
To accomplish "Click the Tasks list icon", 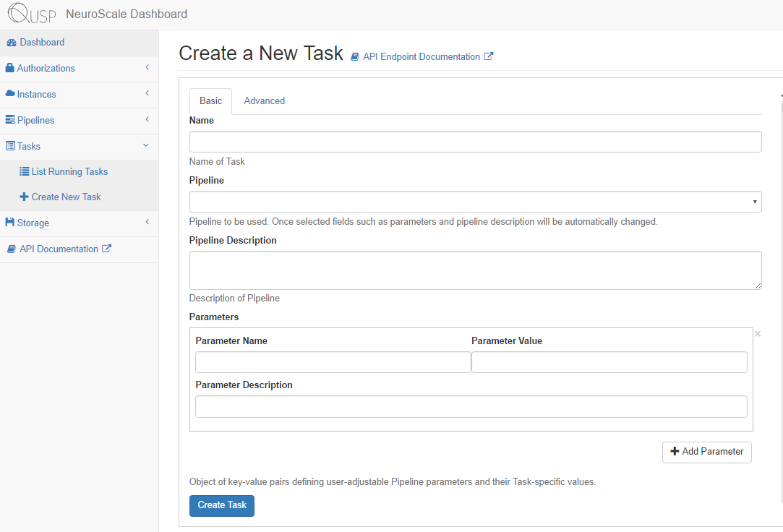I will coord(11,146).
